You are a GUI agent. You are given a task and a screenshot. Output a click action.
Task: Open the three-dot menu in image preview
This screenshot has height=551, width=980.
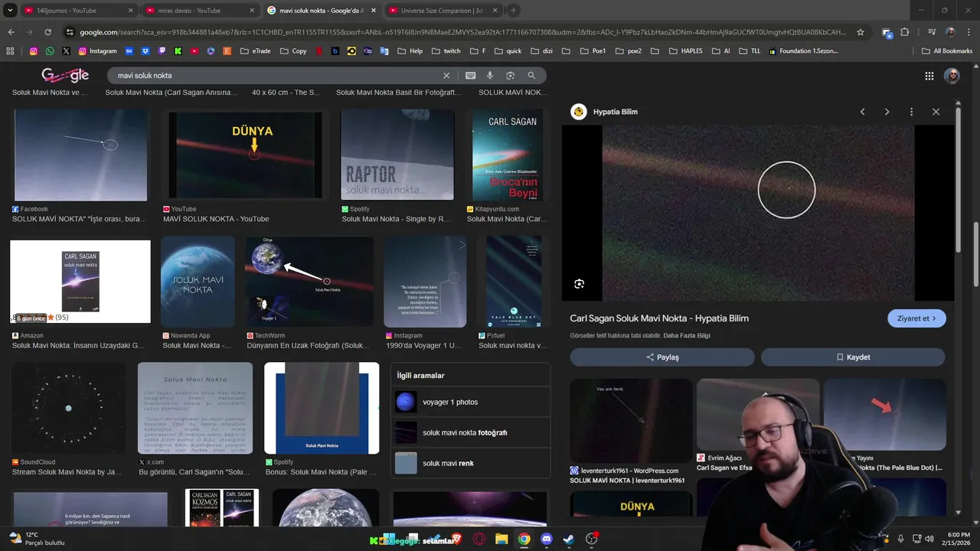pos(911,112)
